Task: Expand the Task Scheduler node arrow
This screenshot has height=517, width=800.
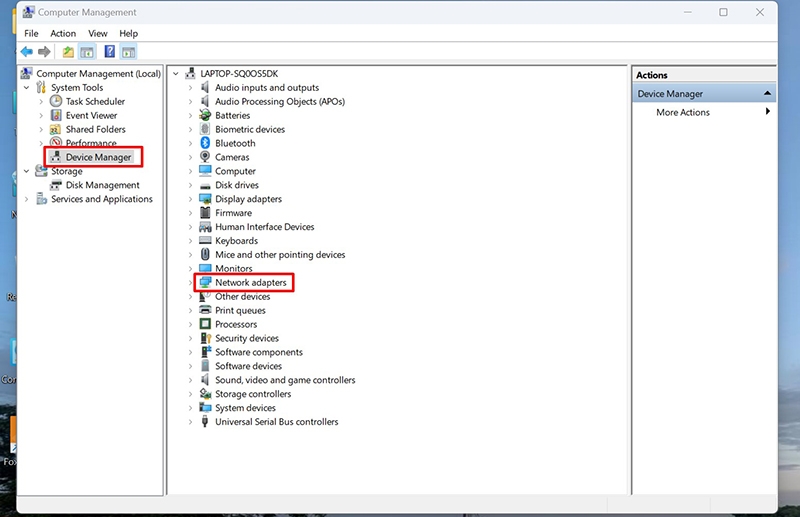Action: [41, 102]
